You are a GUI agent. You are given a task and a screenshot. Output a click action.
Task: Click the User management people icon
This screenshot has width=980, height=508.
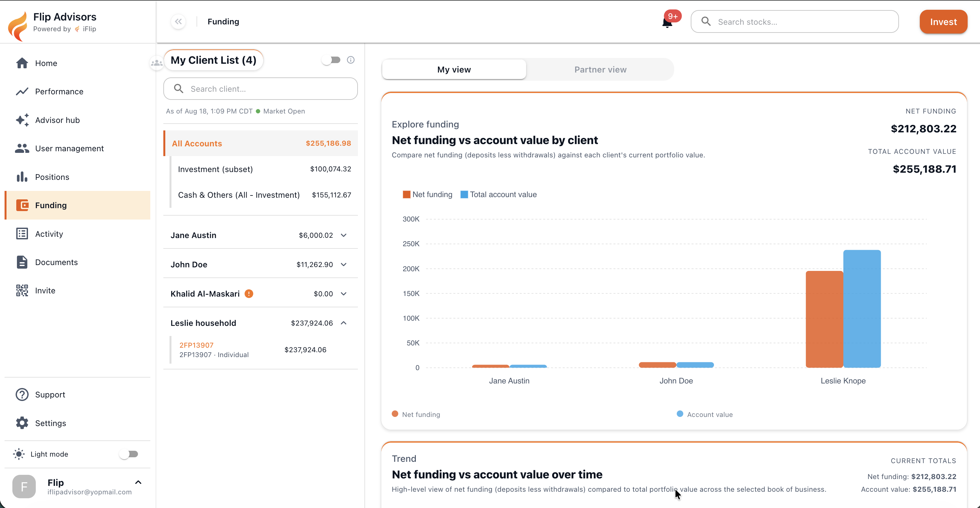point(22,148)
